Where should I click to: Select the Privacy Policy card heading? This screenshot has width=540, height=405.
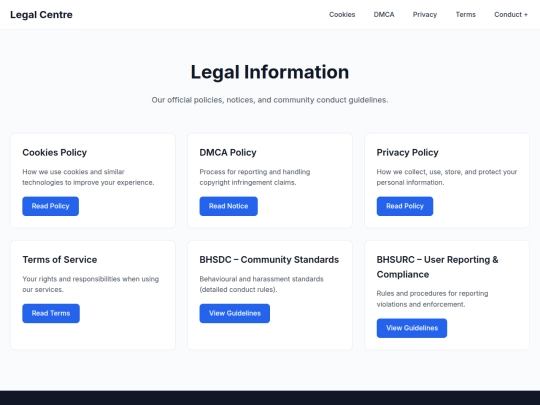pyautogui.click(x=407, y=153)
